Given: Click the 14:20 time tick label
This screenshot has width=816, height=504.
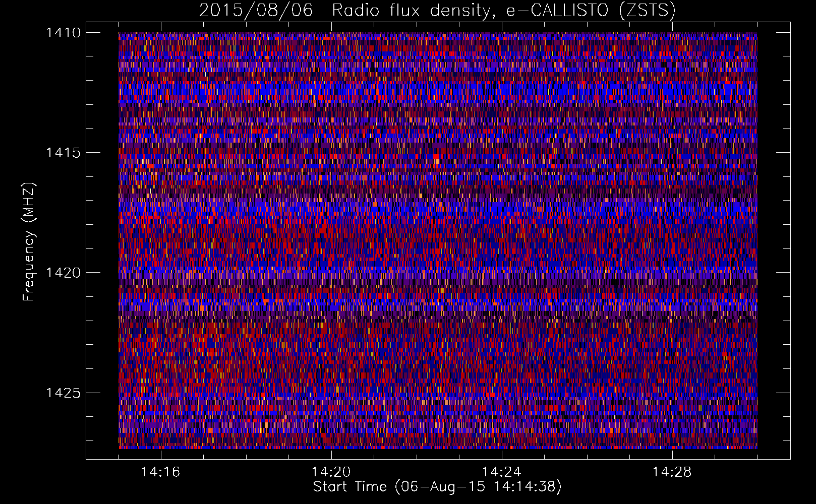Looking at the screenshot, I should click(331, 472).
